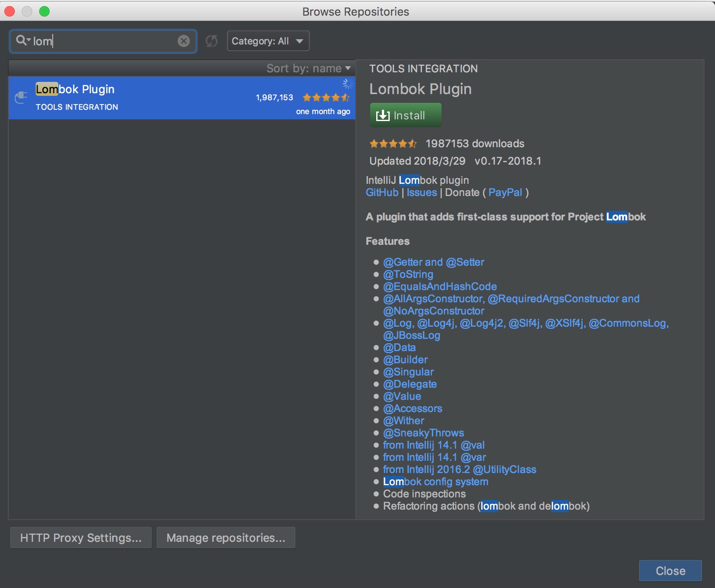
Task: Open the Issues link
Action: click(422, 193)
